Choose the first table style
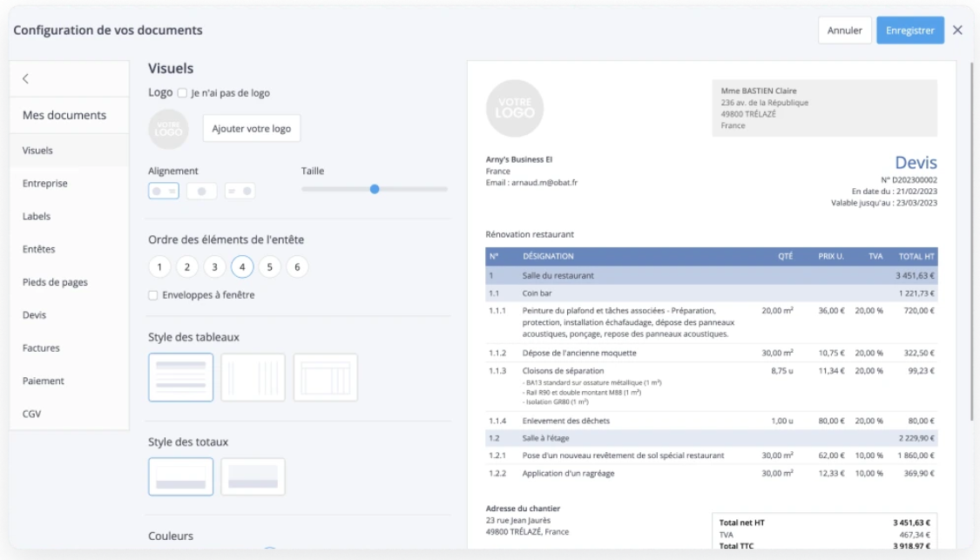Viewport: 980px width, 560px height. (180, 376)
